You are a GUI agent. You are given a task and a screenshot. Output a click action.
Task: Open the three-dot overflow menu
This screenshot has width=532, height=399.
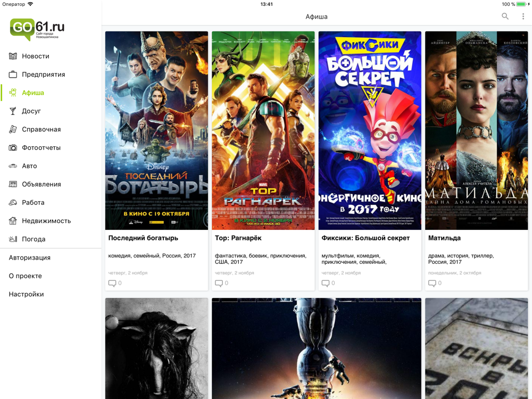523,16
